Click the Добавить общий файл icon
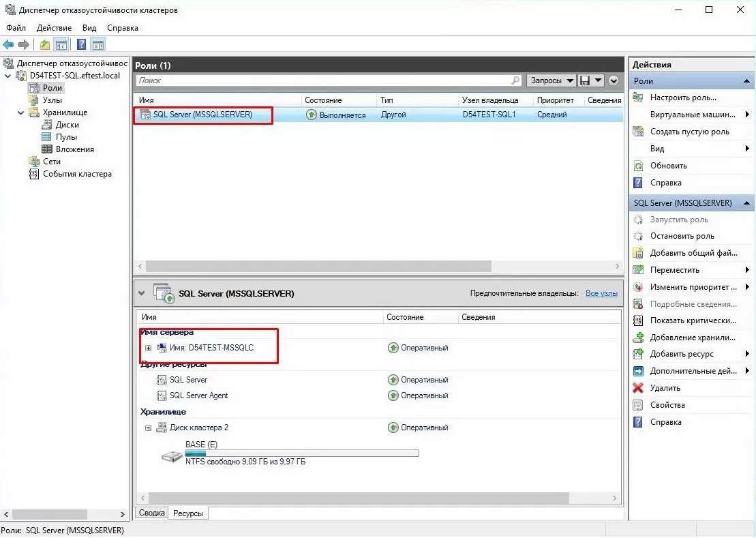 (638, 253)
